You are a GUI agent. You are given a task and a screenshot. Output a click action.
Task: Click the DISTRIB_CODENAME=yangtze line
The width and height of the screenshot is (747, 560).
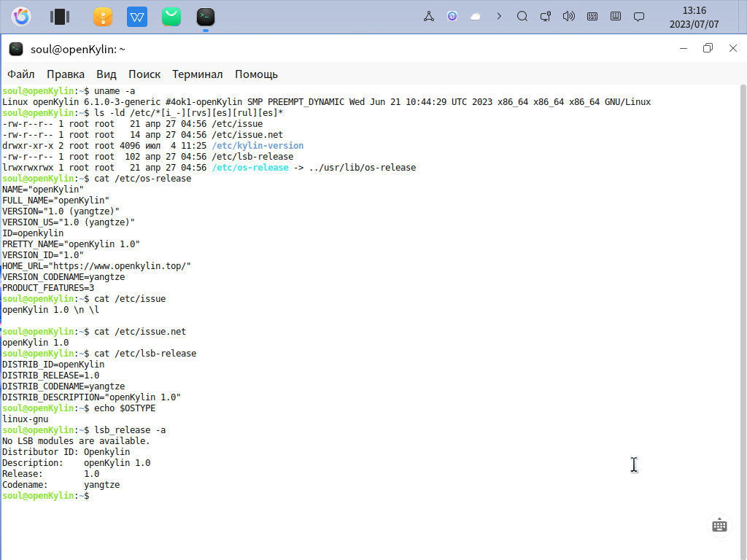click(x=63, y=386)
